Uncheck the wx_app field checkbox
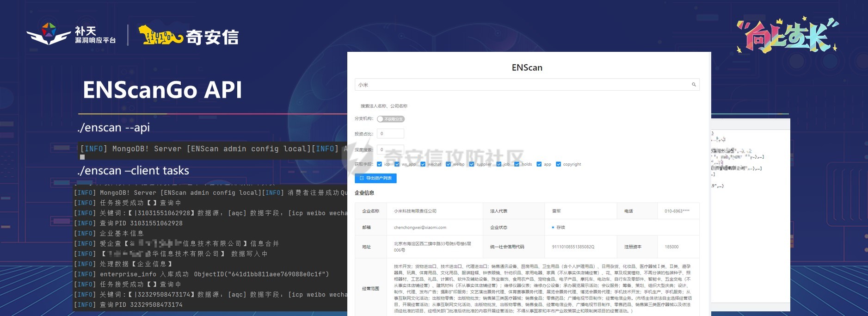The height and width of the screenshot is (316, 868). pyautogui.click(x=397, y=164)
